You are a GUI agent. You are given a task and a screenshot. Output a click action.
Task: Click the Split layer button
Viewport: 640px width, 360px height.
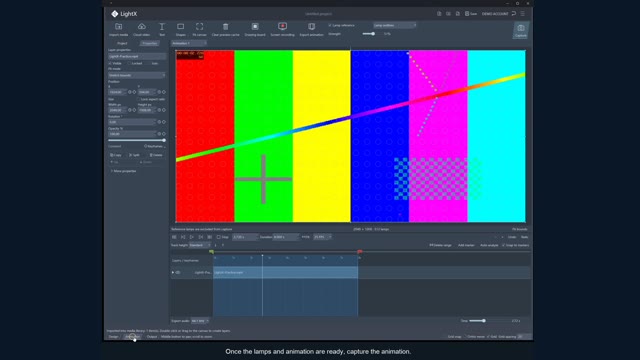tap(134, 155)
